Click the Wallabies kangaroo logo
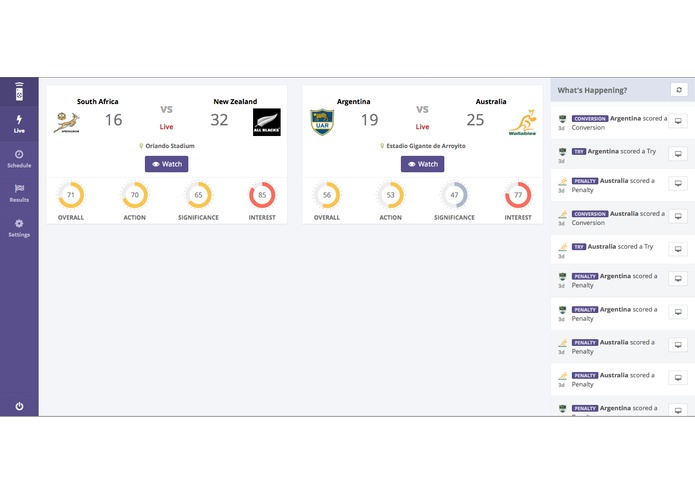 coord(523,122)
